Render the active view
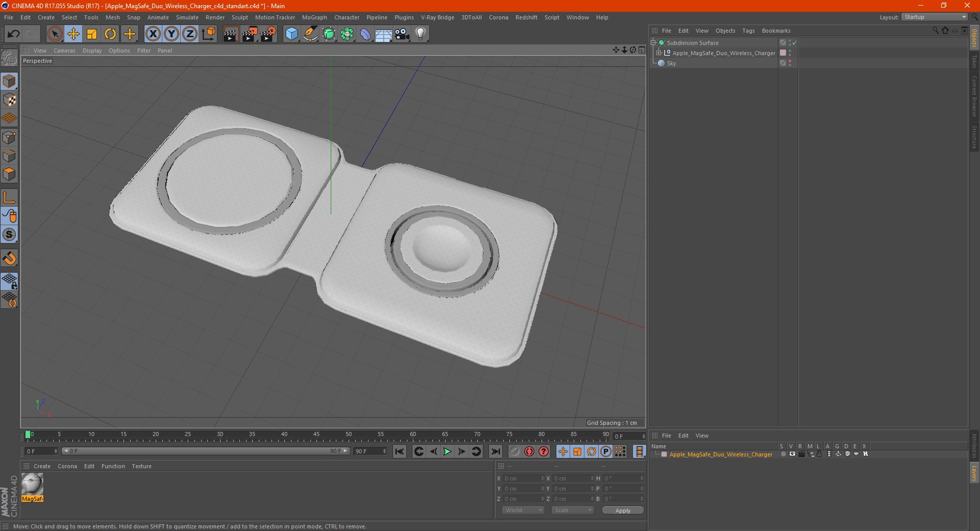 [231, 34]
